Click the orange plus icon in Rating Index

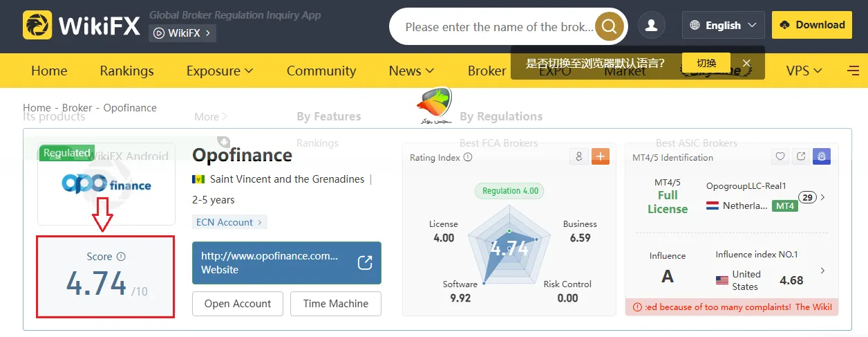[x=600, y=156]
